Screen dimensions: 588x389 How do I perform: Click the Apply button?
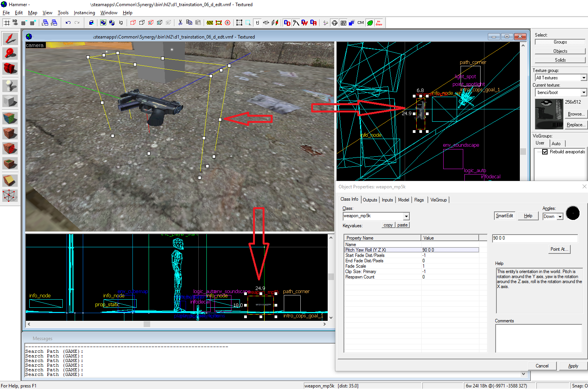573,366
